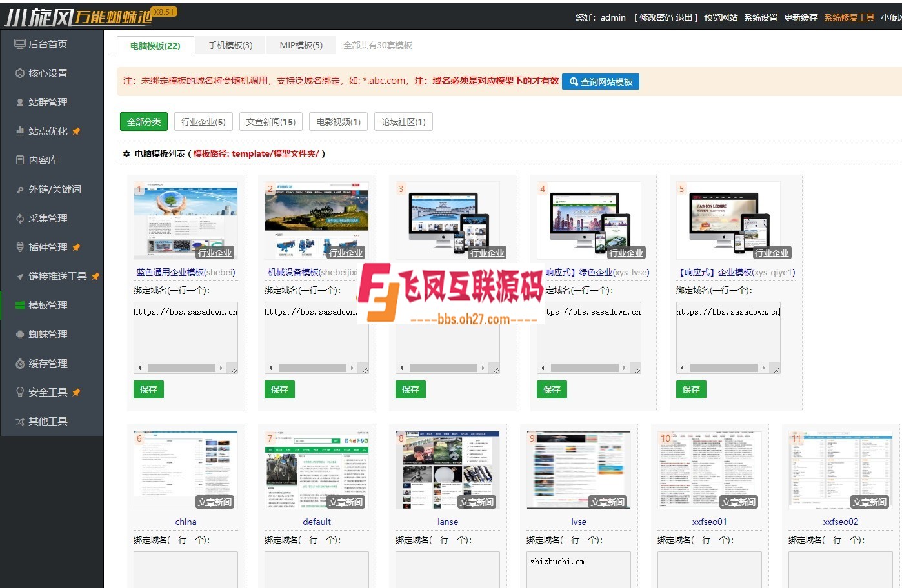
Task: Click the pin star next to 站点优化
Action: [76, 131]
